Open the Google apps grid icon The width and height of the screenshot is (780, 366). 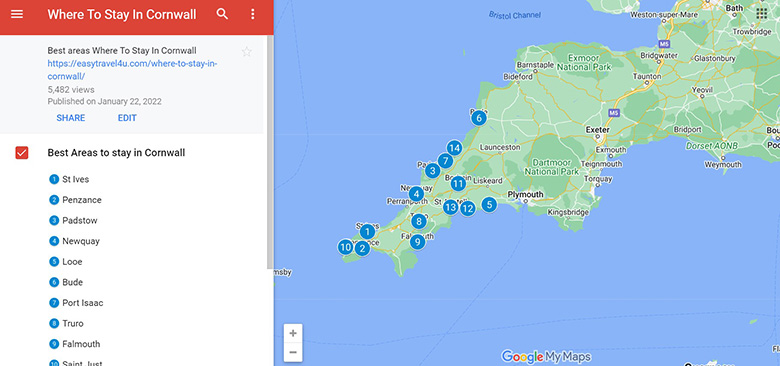click(762, 13)
